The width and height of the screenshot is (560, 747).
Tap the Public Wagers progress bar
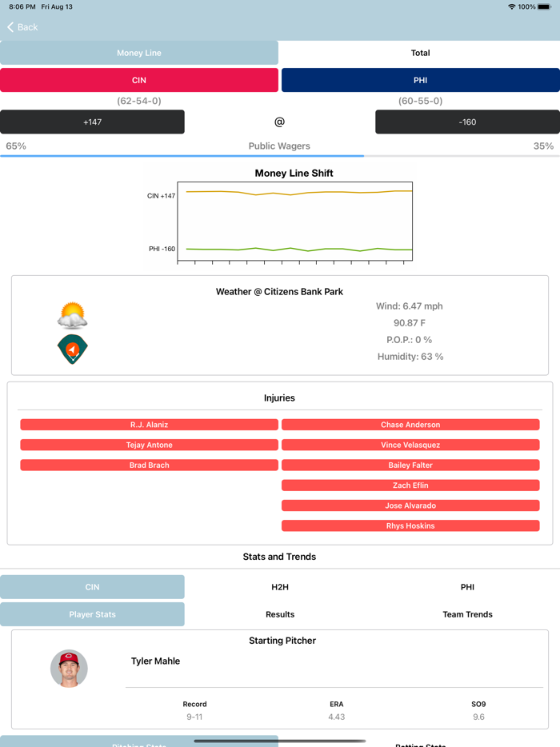280,156
